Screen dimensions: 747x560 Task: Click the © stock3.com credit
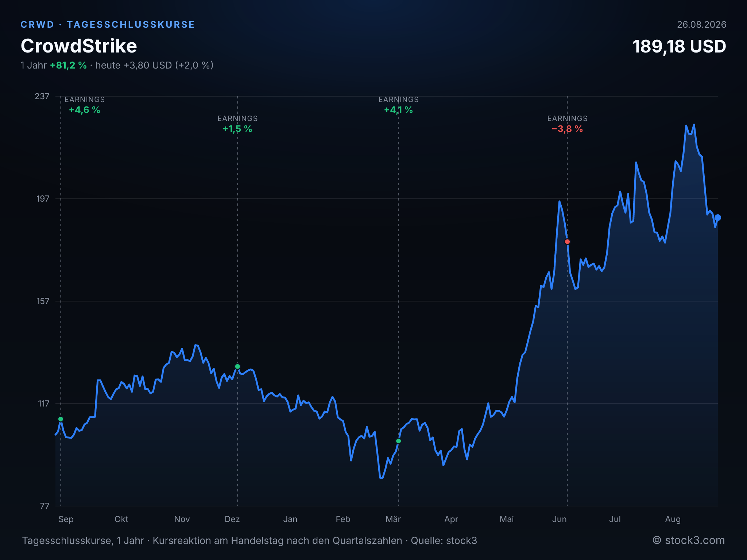point(689,540)
